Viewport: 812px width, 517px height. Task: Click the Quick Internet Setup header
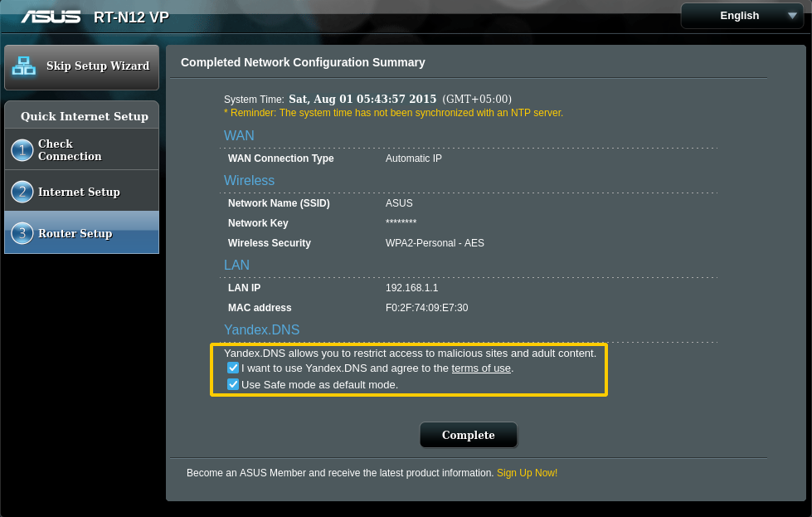(x=84, y=116)
